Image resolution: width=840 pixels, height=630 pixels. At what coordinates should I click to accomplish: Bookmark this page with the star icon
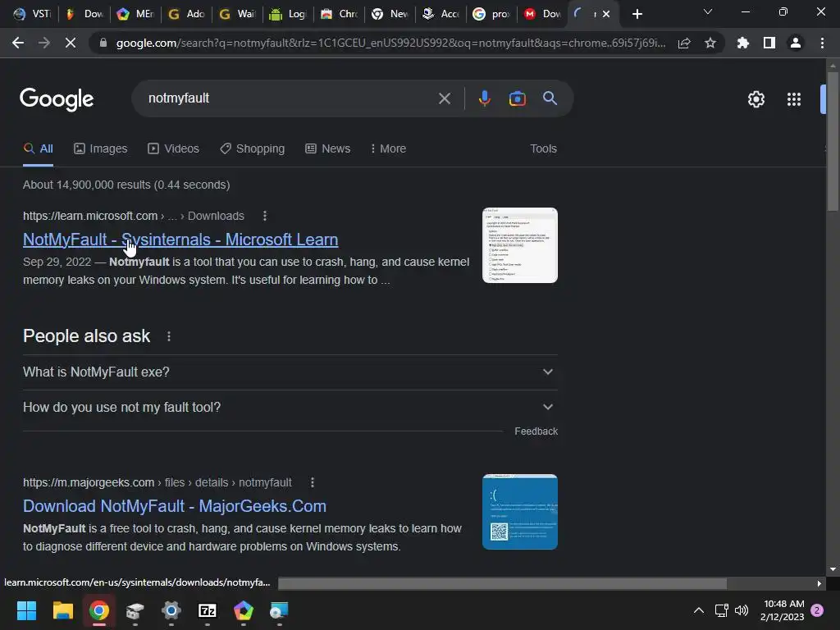[710, 43]
